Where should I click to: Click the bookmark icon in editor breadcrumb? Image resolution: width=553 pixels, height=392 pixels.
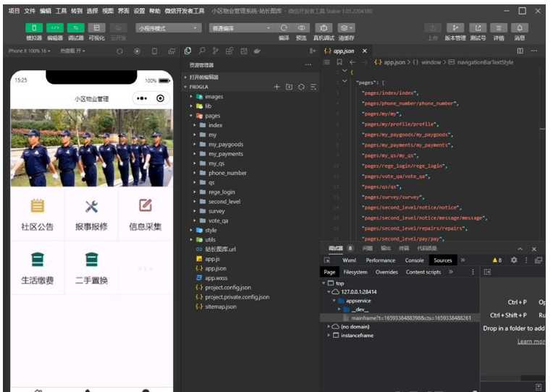(x=339, y=62)
